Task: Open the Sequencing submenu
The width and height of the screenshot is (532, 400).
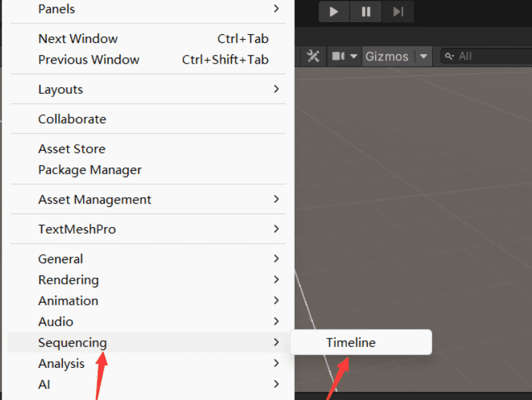Action: pos(72,342)
